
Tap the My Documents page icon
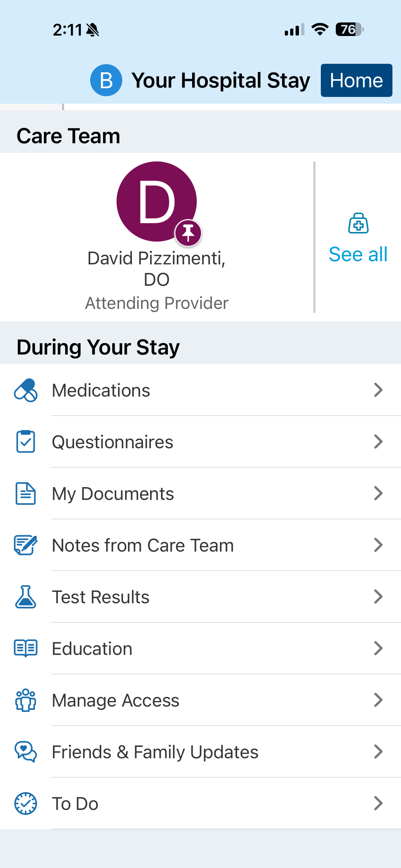(26, 494)
